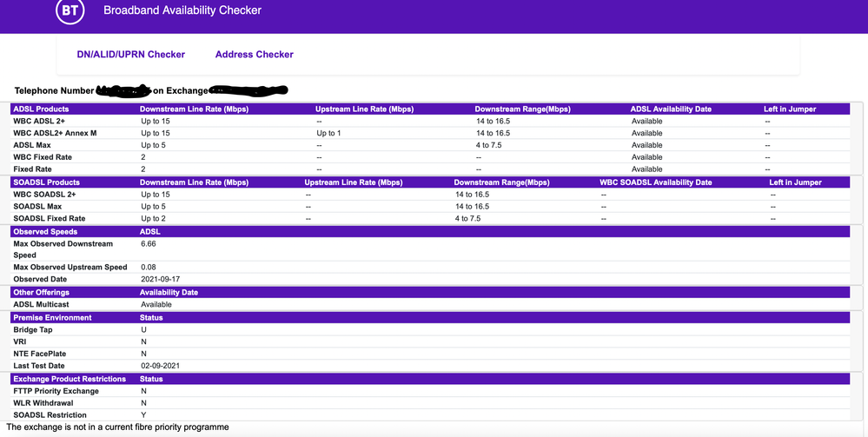Select the ADSL Products header
The image size is (868, 437).
click(41, 109)
